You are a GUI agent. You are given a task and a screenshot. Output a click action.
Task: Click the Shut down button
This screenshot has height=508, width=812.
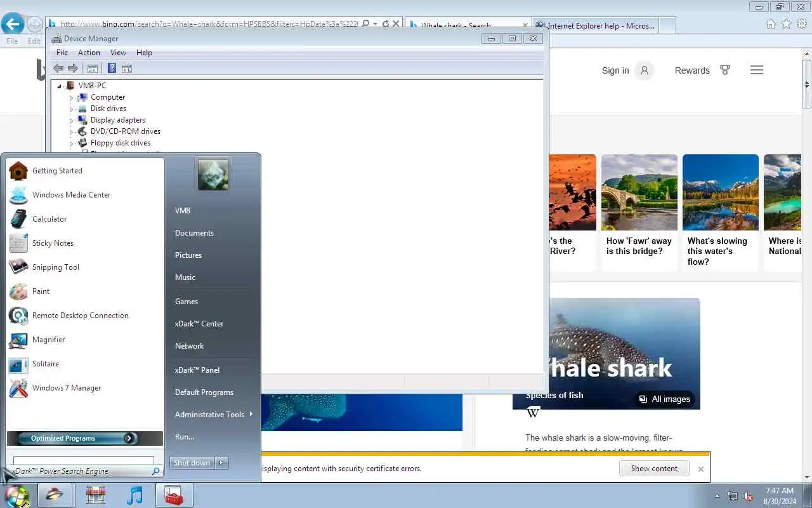pos(192,463)
